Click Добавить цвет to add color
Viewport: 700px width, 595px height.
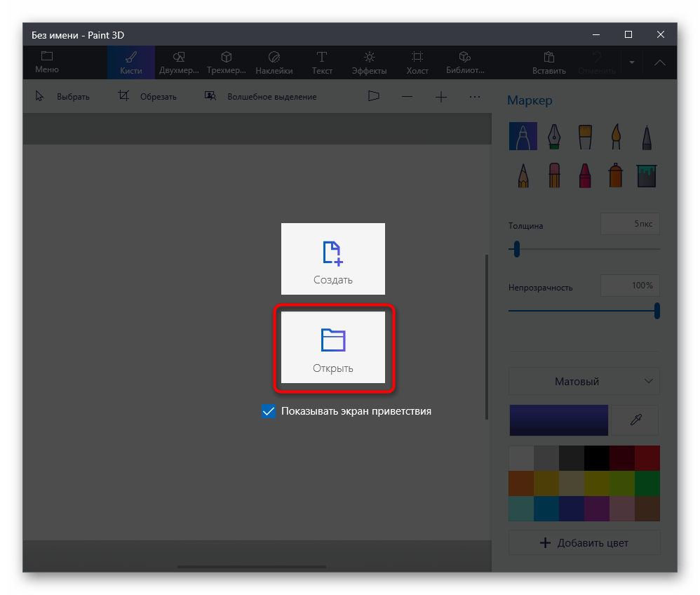click(x=584, y=542)
